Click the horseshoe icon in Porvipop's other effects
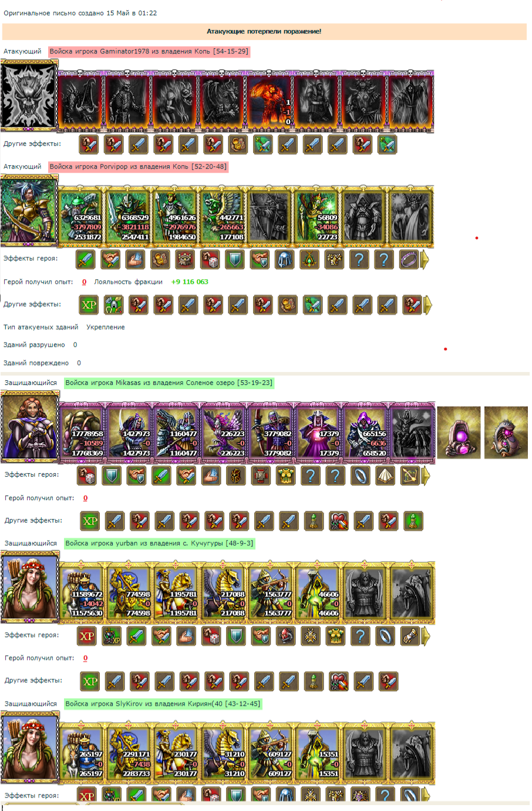The image size is (532, 811). click(114, 305)
